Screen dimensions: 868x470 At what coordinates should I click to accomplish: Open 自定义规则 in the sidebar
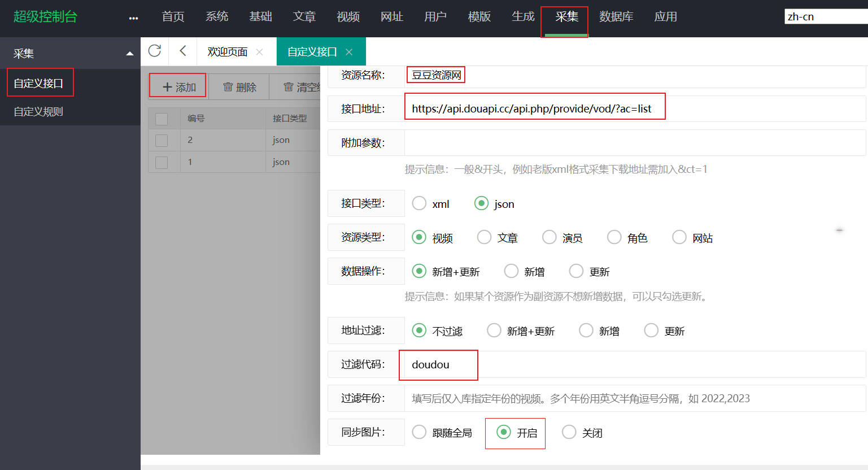[x=38, y=112]
